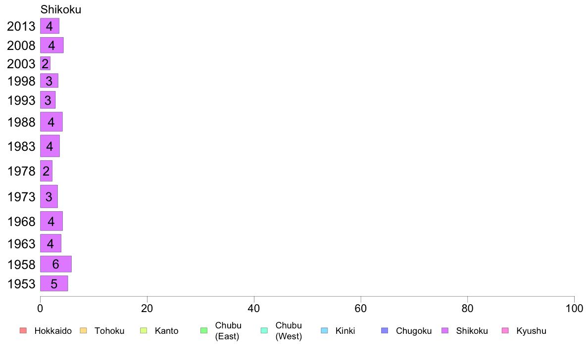This screenshot has height=364, width=588.
Task: Select the 2003 bar showing 2
Action: [x=46, y=64]
